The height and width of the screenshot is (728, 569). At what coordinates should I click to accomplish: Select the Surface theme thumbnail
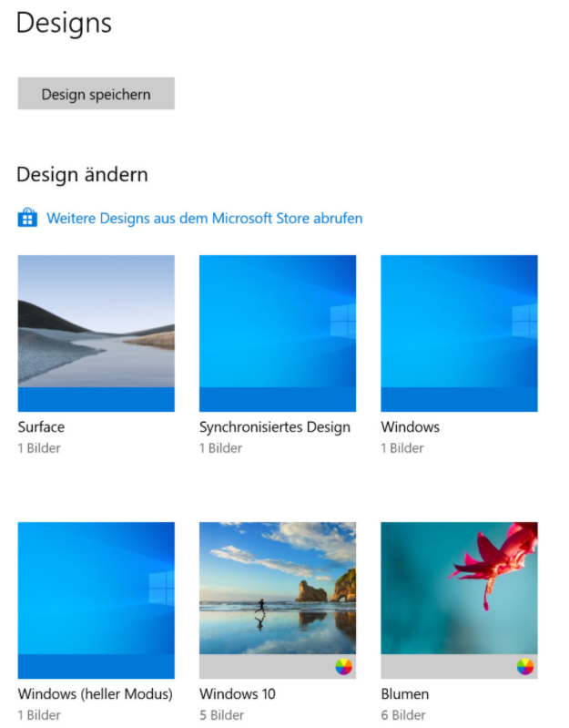(96, 333)
